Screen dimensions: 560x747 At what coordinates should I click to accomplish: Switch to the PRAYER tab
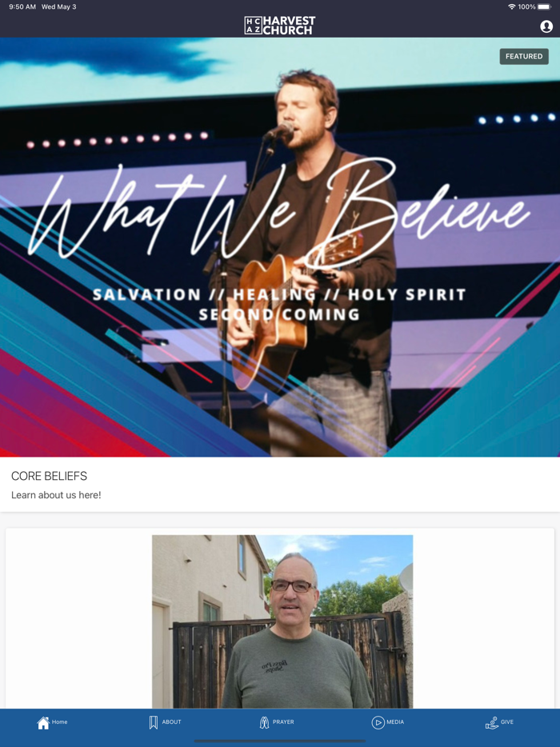click(283, 721)
